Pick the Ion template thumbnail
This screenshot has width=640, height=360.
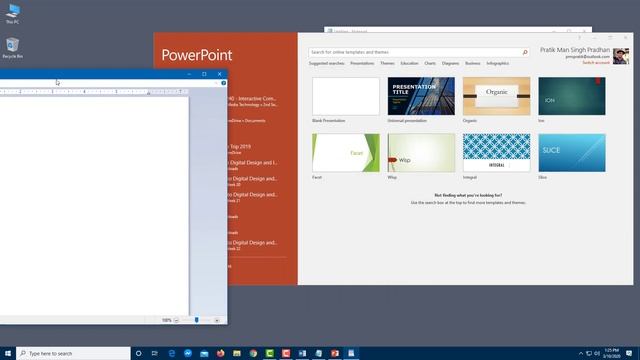572,96
